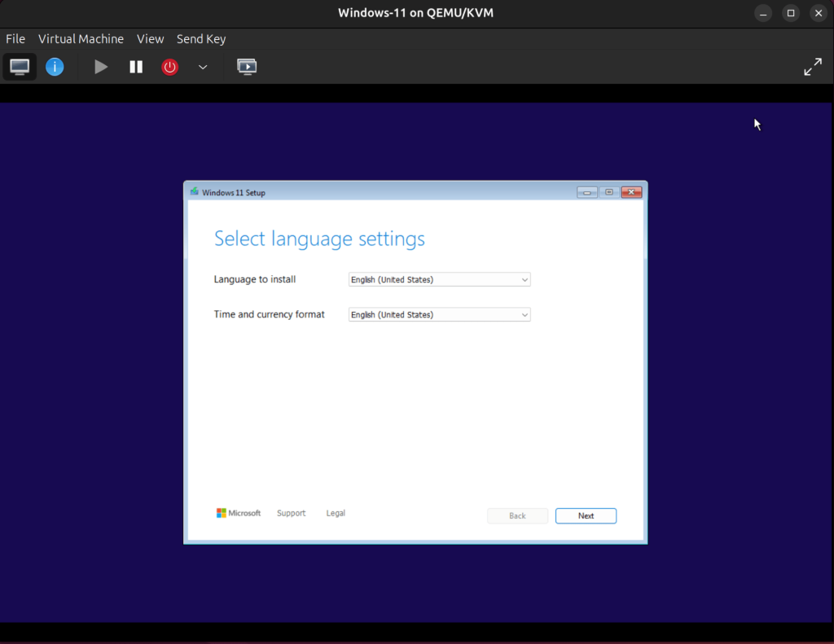The image size is (834, 644).
Task: Open the Support link
Action: 291,513
